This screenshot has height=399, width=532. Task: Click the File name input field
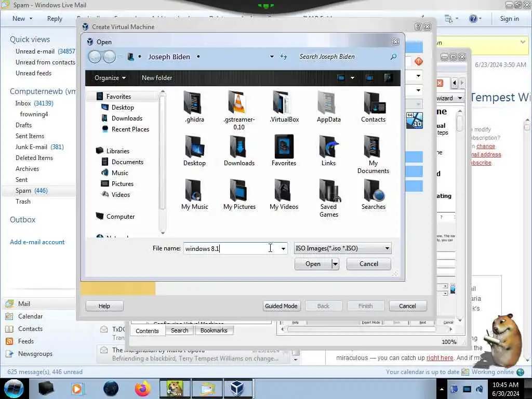click(x=232, y=249)
